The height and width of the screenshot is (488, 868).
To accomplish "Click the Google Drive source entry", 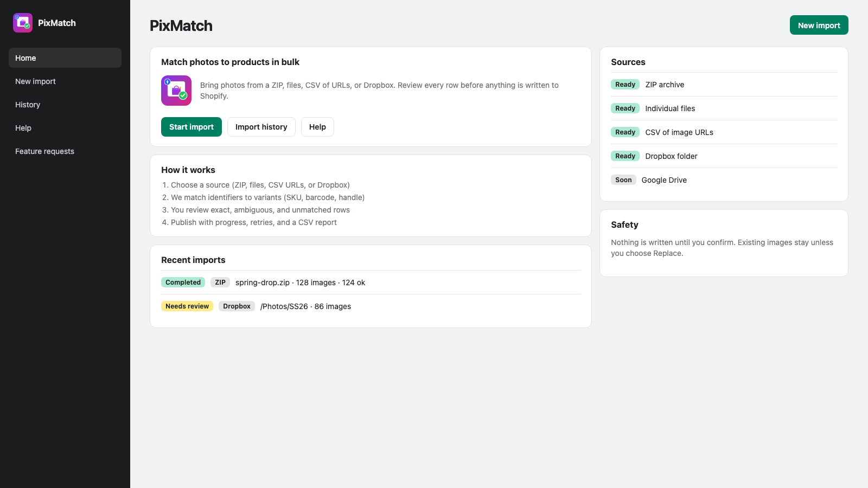I will [x=724, y=180].
